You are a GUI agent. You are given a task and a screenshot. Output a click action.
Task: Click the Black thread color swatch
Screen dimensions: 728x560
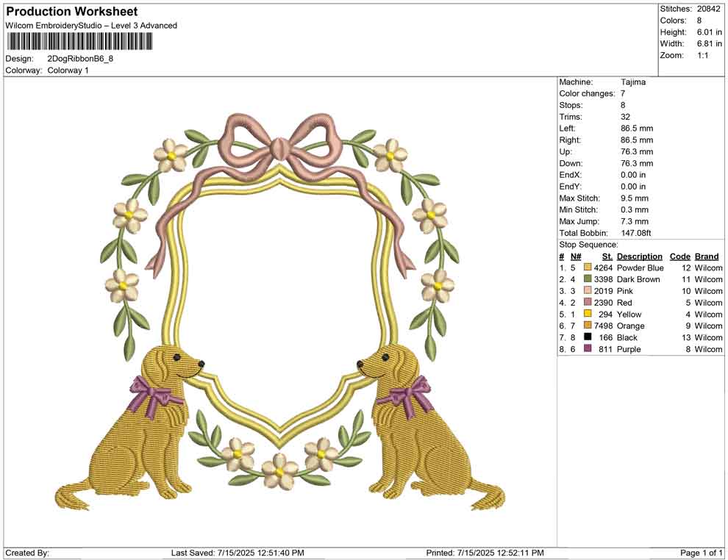[x=588, y=337]
